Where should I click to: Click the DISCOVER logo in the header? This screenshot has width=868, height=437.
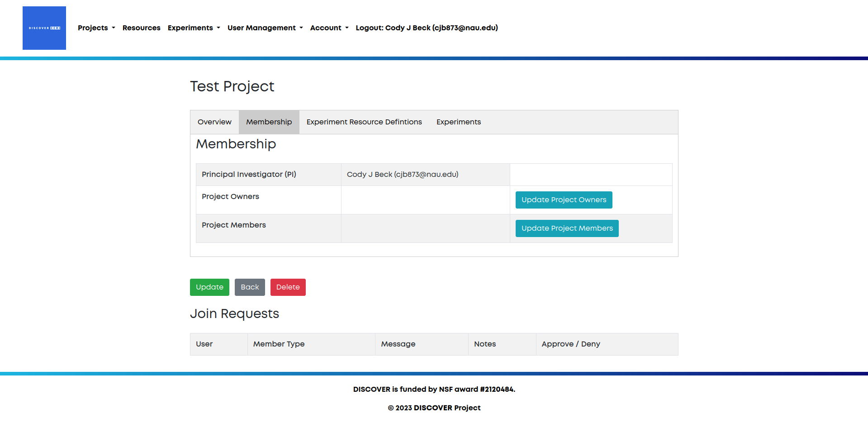click(44, 28)
